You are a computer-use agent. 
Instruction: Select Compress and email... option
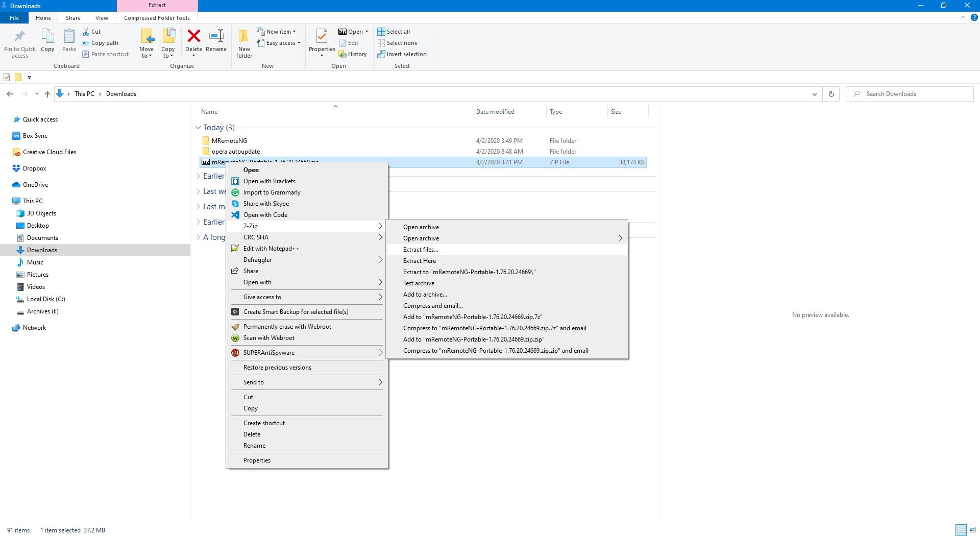pos(506,306)
